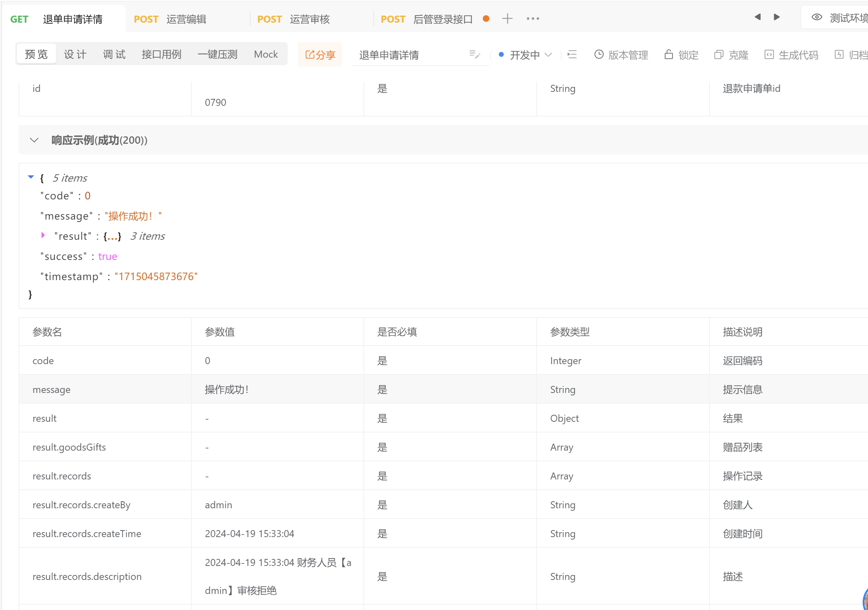Go to next tab arrow
The width and height of the screenshot is (868, 610).
777,17
